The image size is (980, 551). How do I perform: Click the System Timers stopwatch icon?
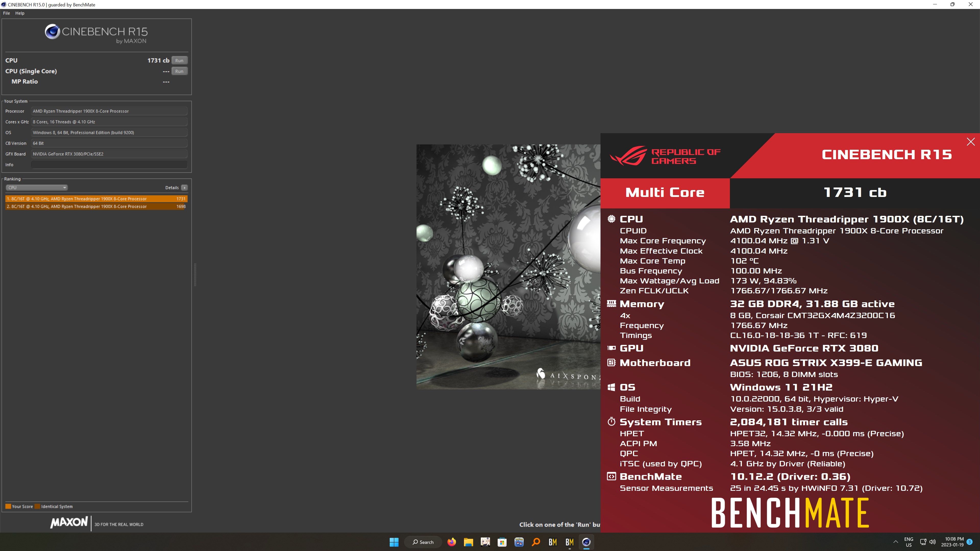pos(611,422)
